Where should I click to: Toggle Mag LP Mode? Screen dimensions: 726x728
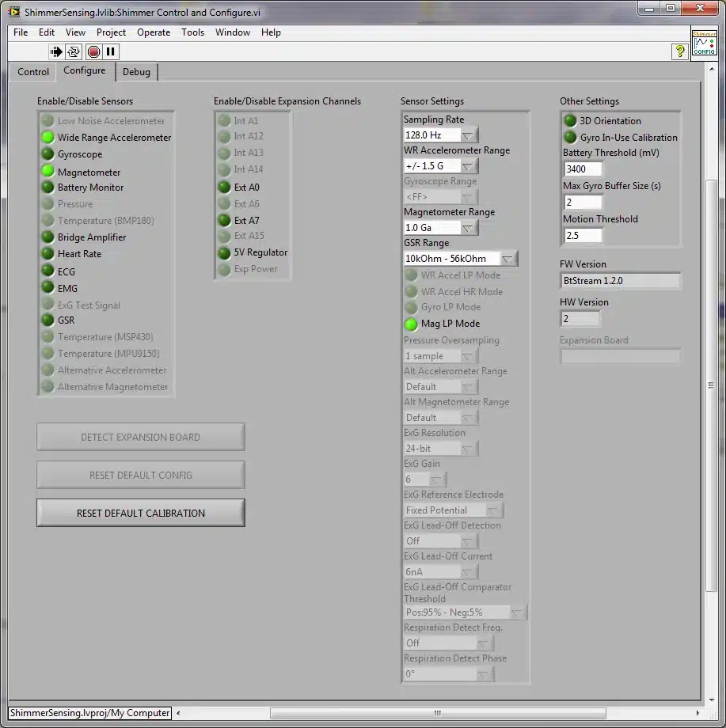411,324
